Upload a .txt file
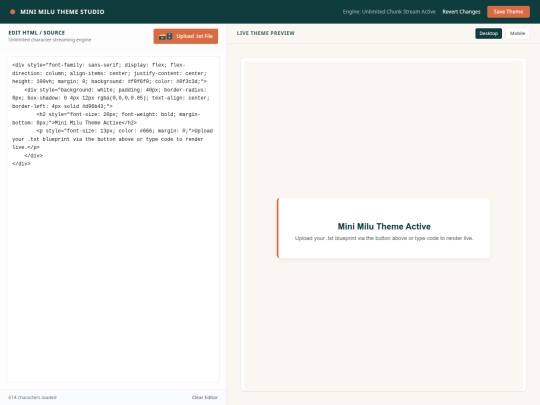Screen dimensions: 540x405 (186, 36)
